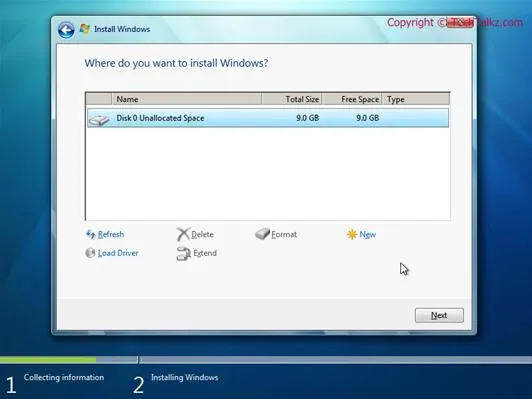The height and width of the screenshot is (399, 532).
Task: Click the Free Space column header
Action: [352, 99]
